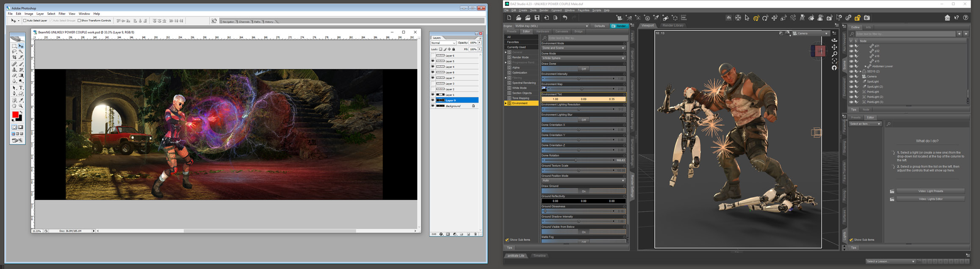Open the Layer menu in Photoshop
The image size is (980, 269).
(x=40, y=14)
